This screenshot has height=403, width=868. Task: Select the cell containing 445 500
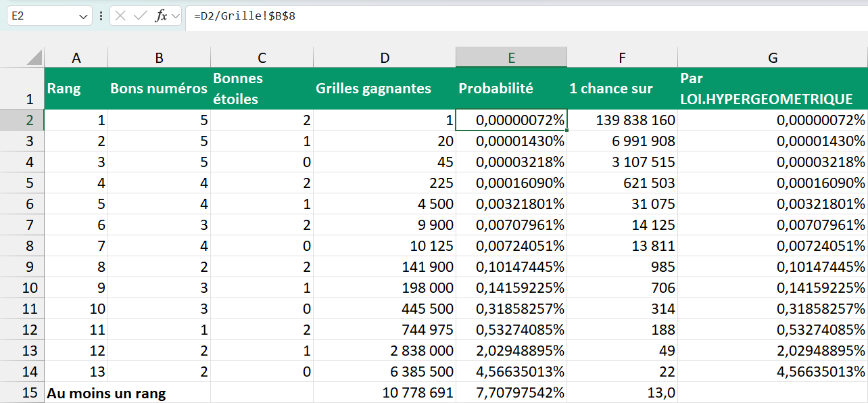(385, 309)
